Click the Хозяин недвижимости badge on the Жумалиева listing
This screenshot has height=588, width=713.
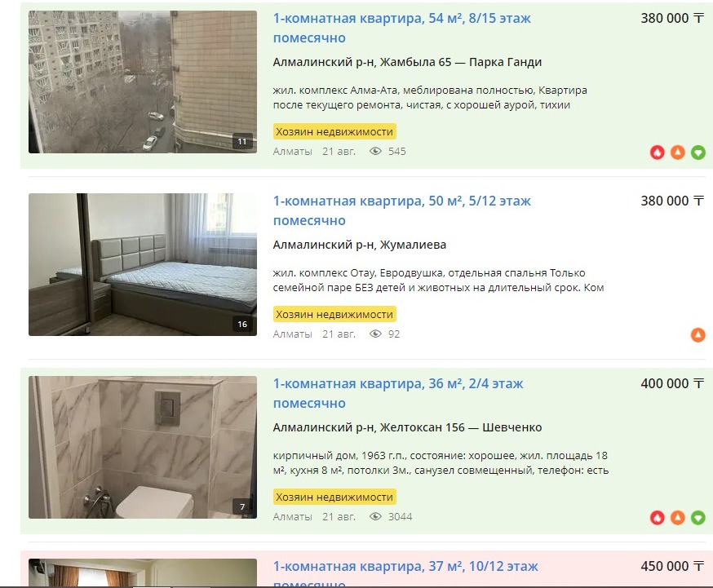point(334,314)
